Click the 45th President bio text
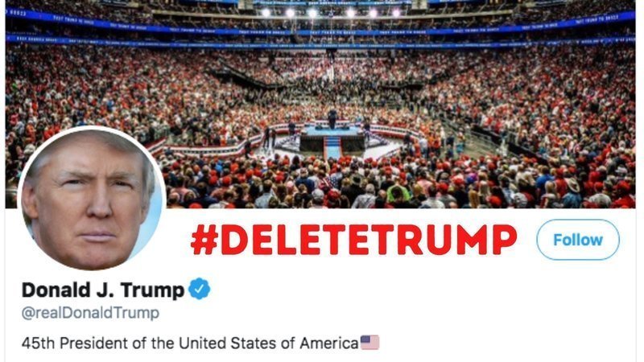644x362 pixels. pos(190,343)
